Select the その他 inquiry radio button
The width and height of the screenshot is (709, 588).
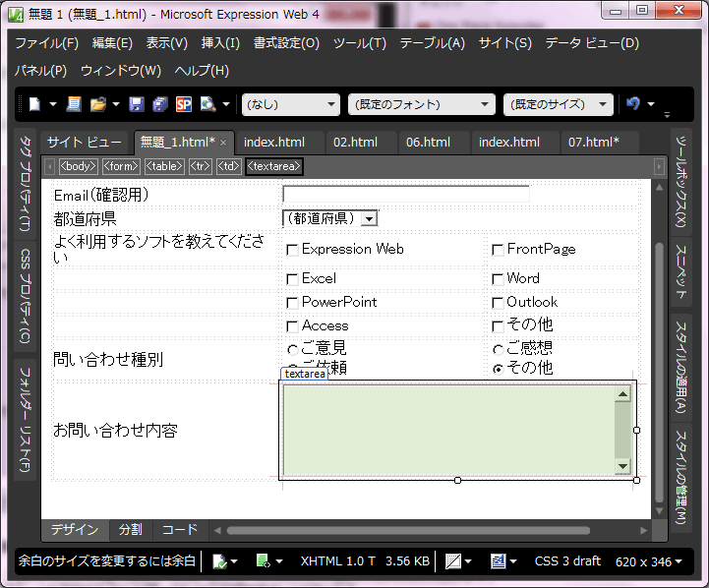498,370
